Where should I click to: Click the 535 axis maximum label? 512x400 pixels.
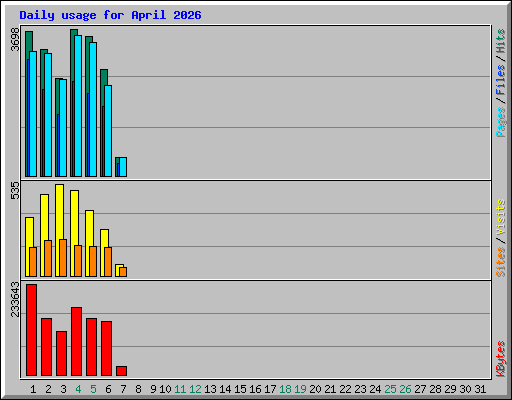coord(15,190)
